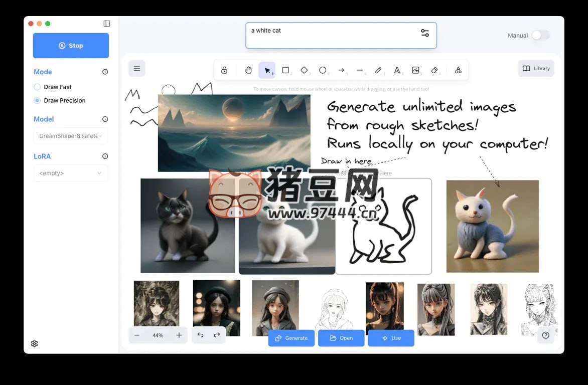Click the Stop button
The width and height of the screenshot is (588, 385).
coord(71,45)
